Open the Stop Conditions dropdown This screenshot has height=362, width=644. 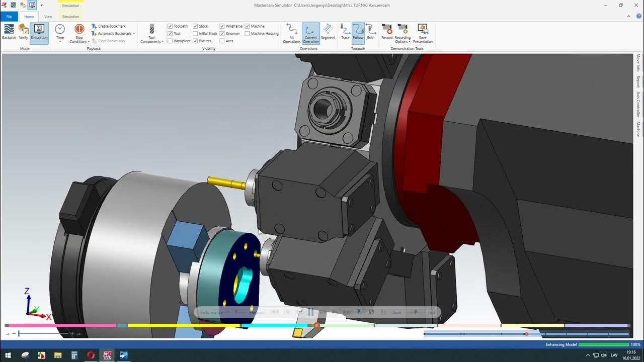coord(79,33)
